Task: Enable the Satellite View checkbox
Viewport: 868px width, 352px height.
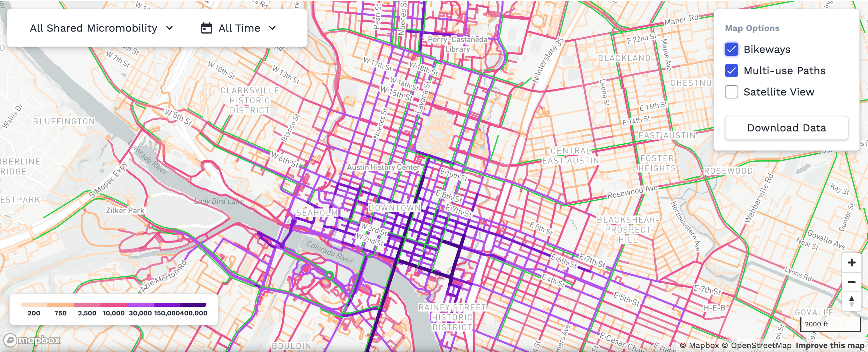Action: point(732,91)
